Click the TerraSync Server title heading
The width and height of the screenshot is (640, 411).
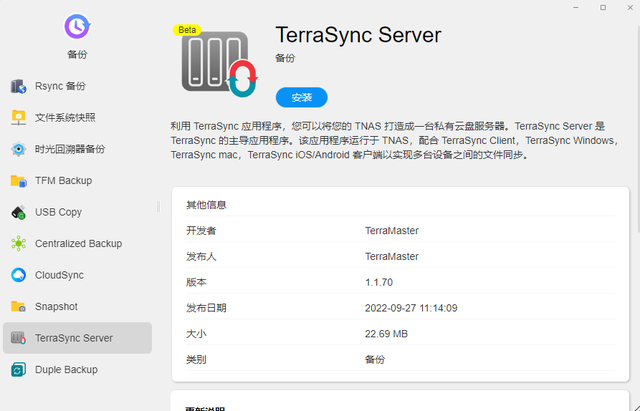point(358,35)
